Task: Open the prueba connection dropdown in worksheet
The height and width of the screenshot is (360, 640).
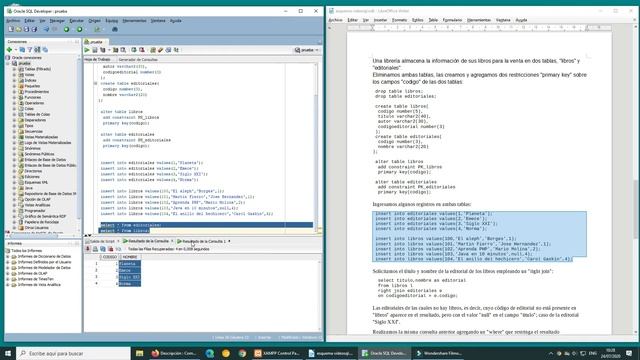Action: coord(307,50)
